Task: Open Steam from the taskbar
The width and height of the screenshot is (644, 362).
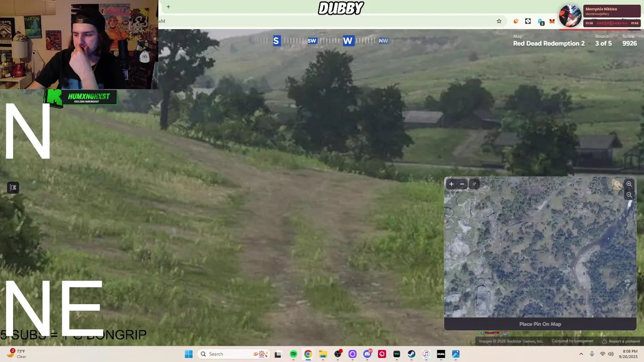Action: [412, 354]
